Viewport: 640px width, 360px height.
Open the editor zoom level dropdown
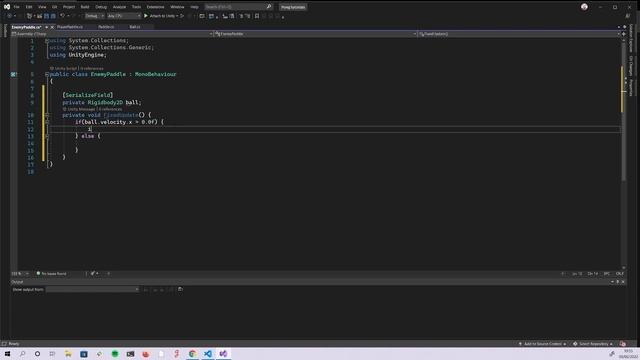pos(20,273)
